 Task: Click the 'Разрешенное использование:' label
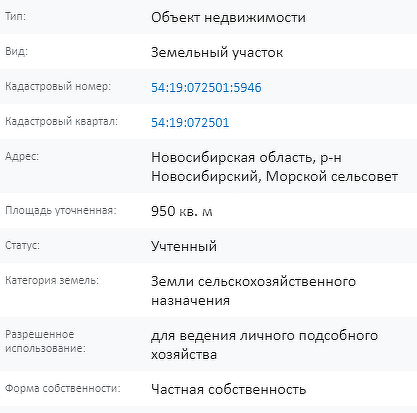click(45, 341)
